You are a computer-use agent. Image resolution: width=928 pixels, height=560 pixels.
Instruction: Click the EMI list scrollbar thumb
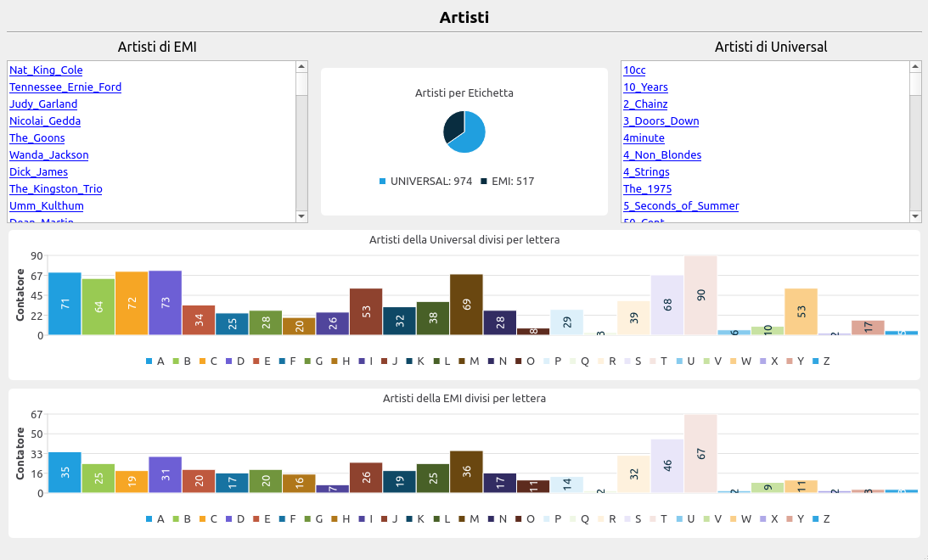(x=301, y=84)
